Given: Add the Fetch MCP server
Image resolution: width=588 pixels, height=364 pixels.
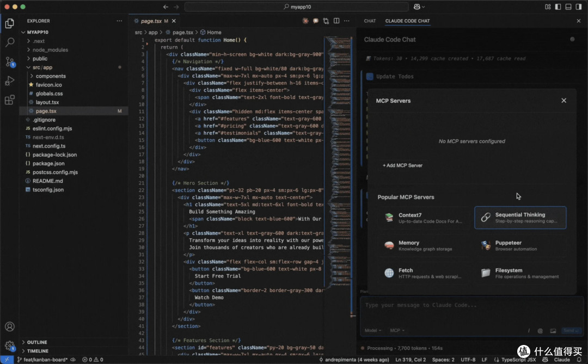Looking at the screenshot, I should (x=424, y=273).
